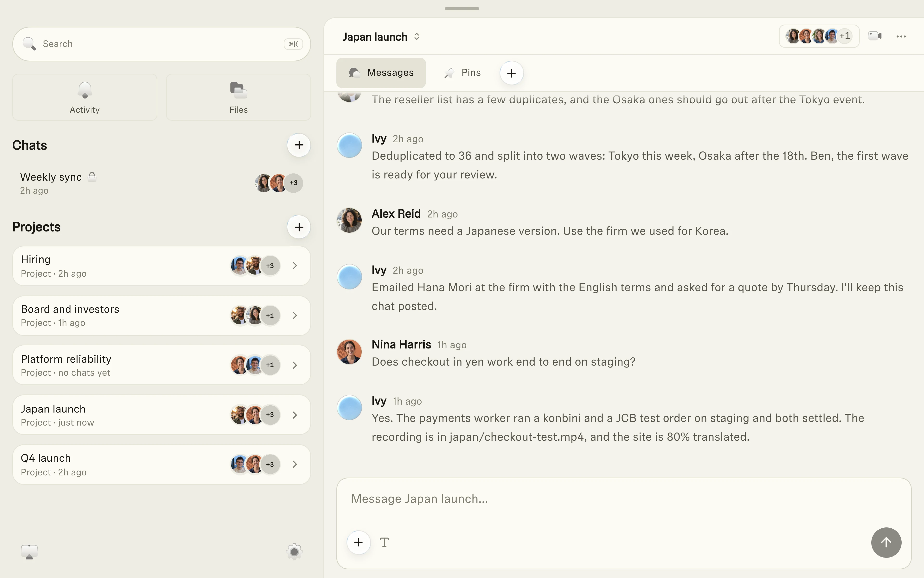Click the Message Japan launch text box
This screenshot has height=578, width=924.
coord(623,499)
